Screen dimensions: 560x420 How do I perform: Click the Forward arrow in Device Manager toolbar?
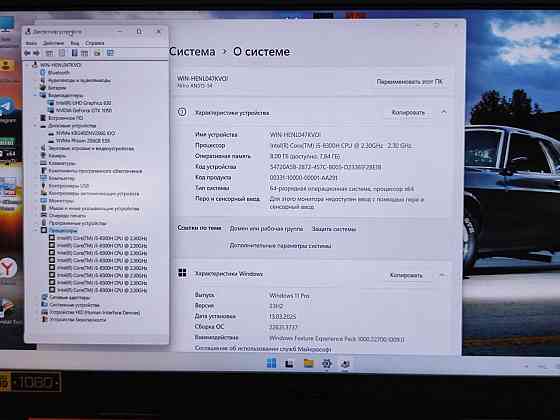click(x=36, y=53)
